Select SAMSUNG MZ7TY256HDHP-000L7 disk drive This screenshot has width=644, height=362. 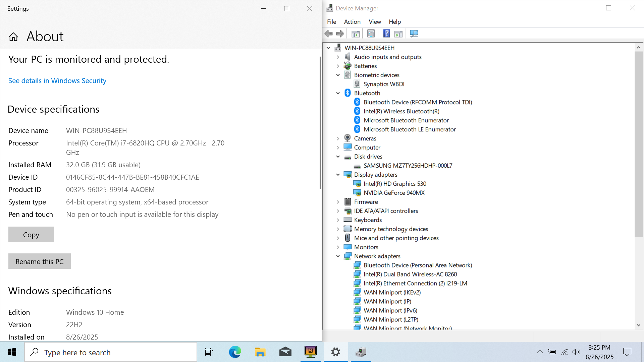pos(408,166)
